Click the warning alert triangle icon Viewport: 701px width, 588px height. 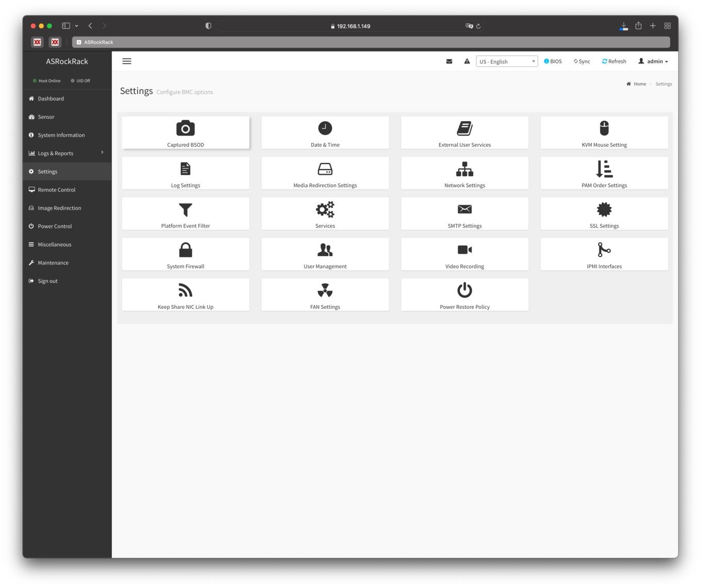click(467, 61)
